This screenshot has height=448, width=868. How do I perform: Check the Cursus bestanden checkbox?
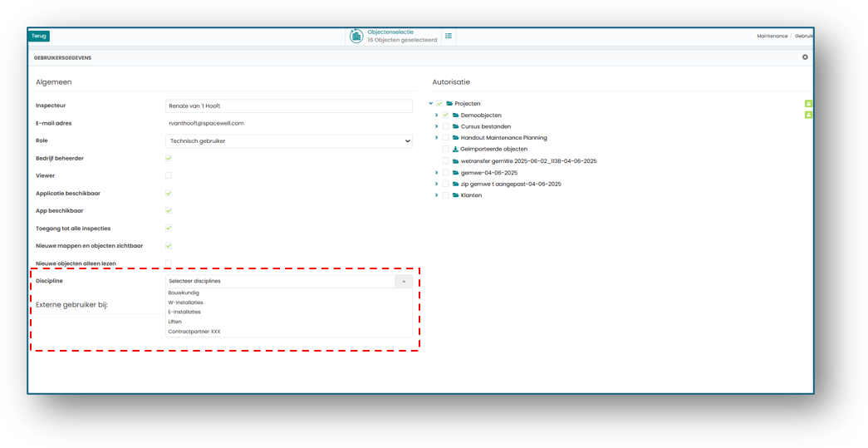pyautogui.click(x=445, y=127)
